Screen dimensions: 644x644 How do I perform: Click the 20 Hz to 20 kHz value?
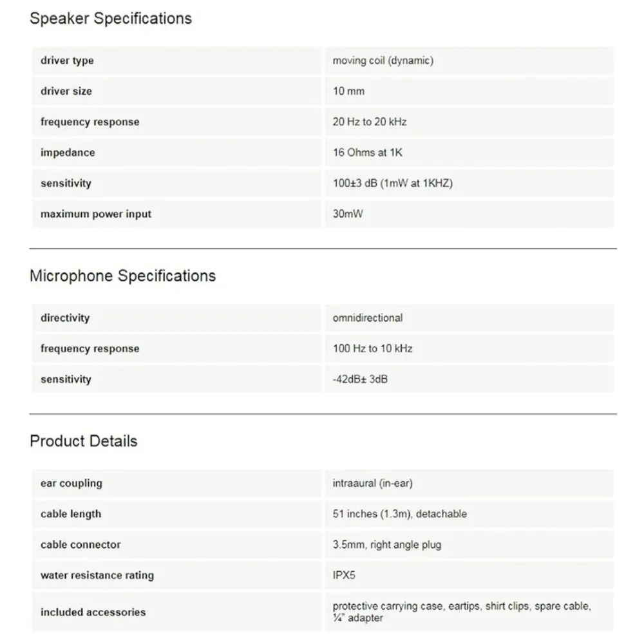pos(369,122)
